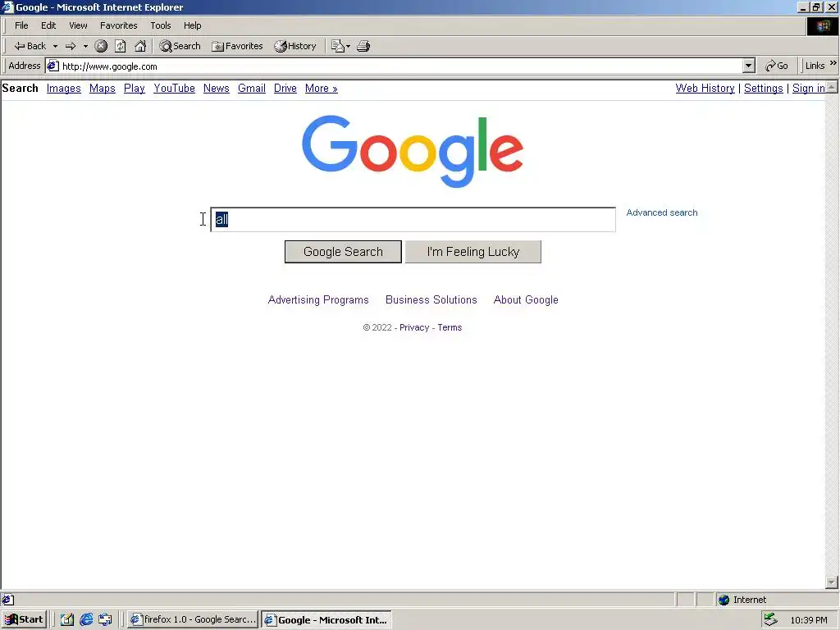
Task: Open the Advertising Programs link
Action: click(x=318, y=300)
